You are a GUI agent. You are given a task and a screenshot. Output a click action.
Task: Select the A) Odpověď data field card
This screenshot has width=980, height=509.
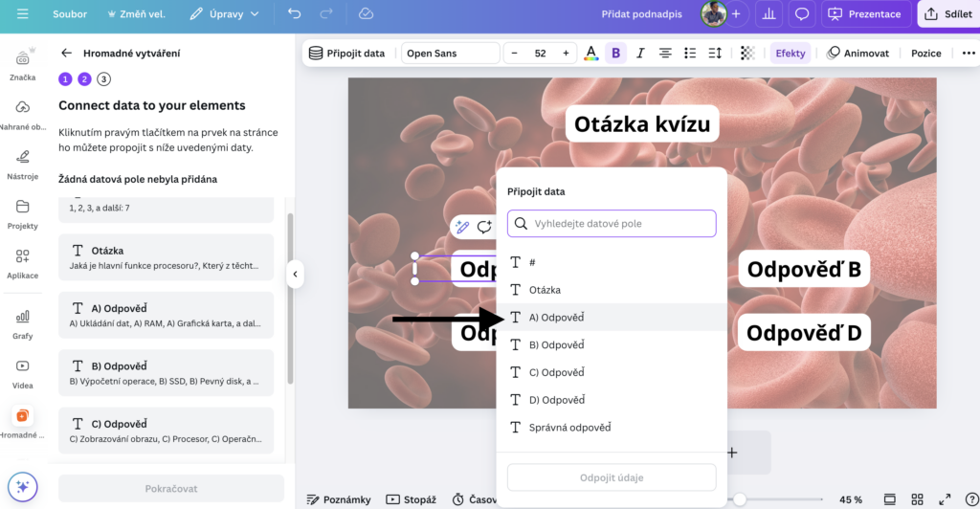click(x=167, y=315)
